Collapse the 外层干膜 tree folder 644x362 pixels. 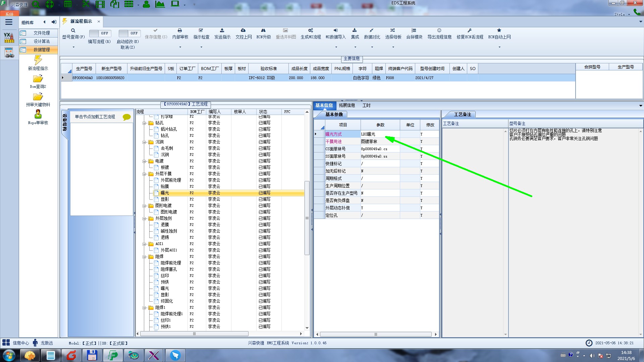(144, 174)
